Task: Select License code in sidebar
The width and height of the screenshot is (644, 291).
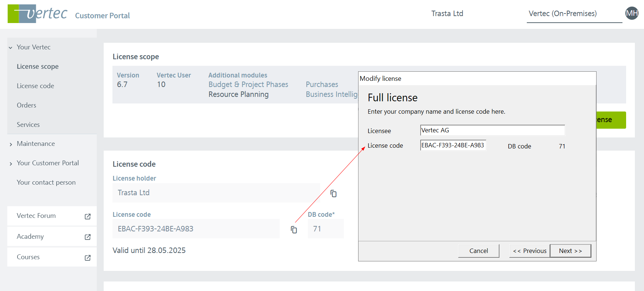Action: point(35,86)
